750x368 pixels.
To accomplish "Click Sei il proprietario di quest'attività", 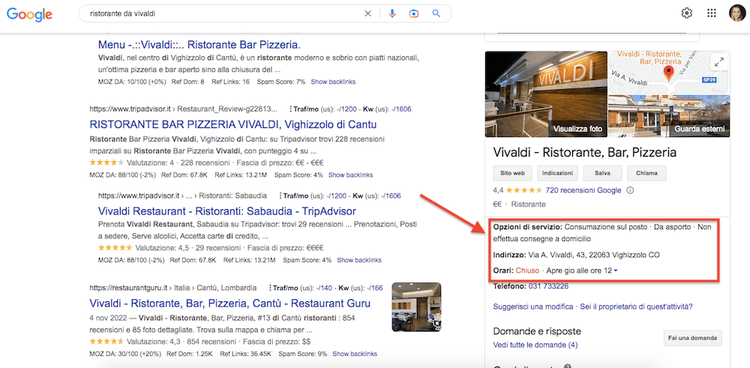I will click(x=637, y=306).
